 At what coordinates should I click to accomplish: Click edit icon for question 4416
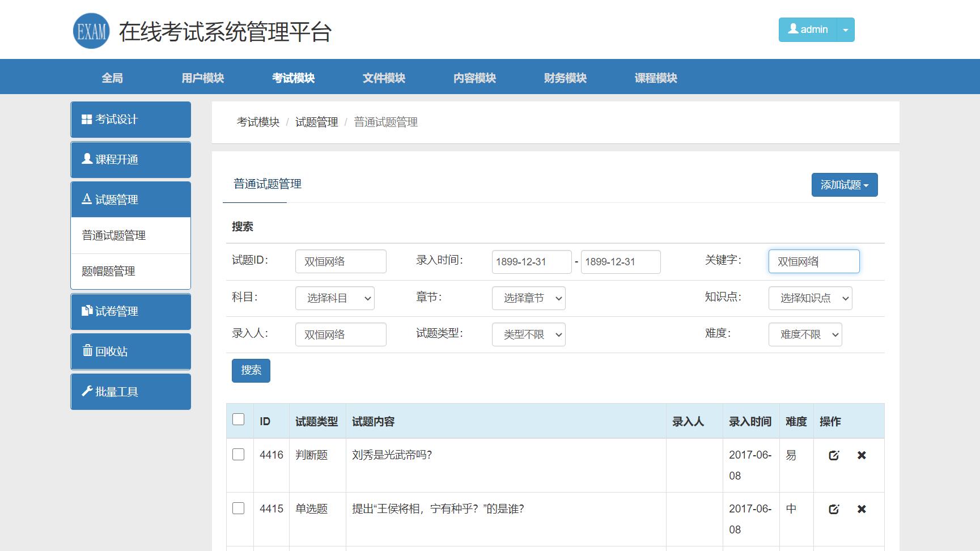[833, 455]
